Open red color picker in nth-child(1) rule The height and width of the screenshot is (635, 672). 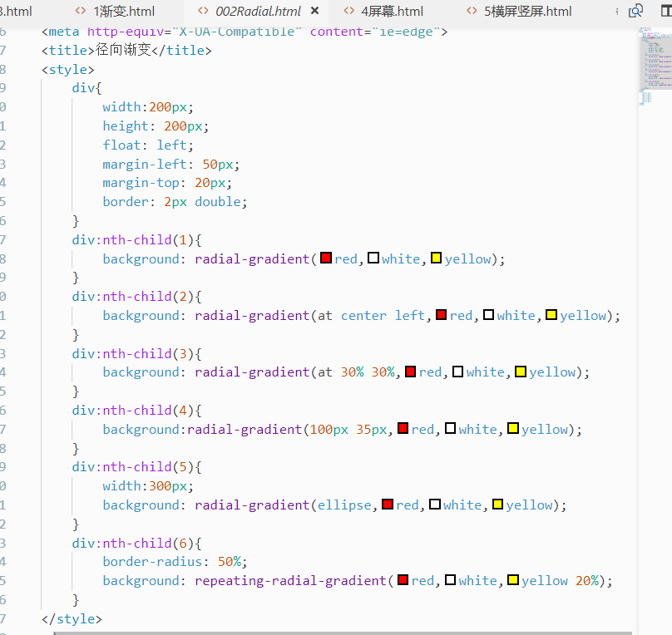pyautogui.click(x=326, y=258)
